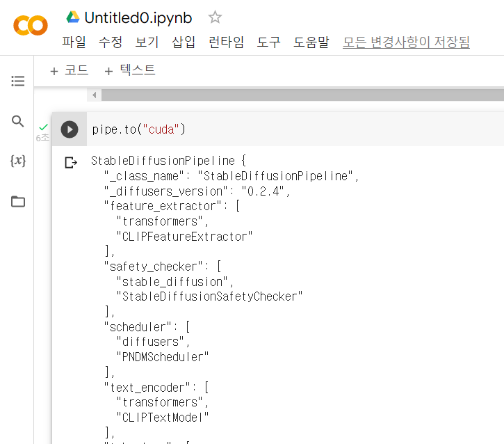Click the Colab CO logo
Image resolution: width=504 pixels, height=444 pixels.
(x=31, y=25)
